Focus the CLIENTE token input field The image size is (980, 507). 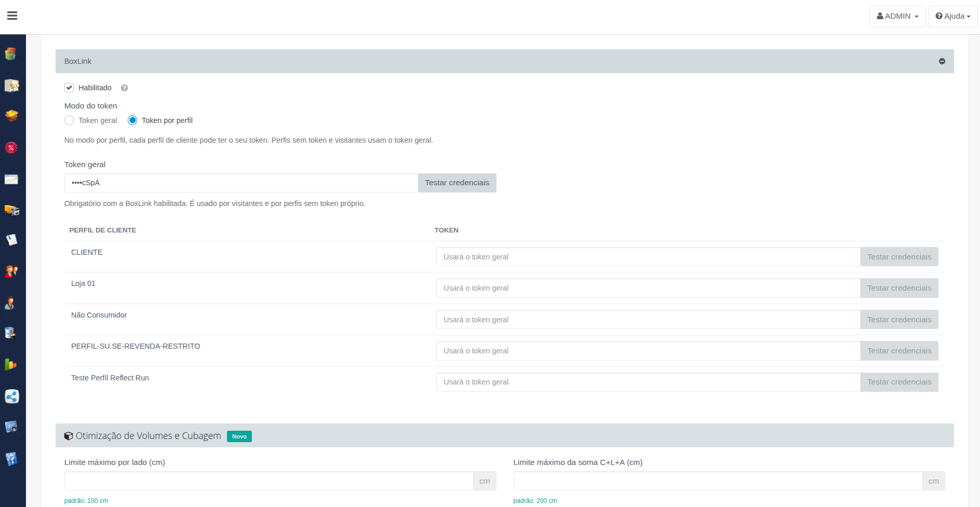[x=648, y=257]
